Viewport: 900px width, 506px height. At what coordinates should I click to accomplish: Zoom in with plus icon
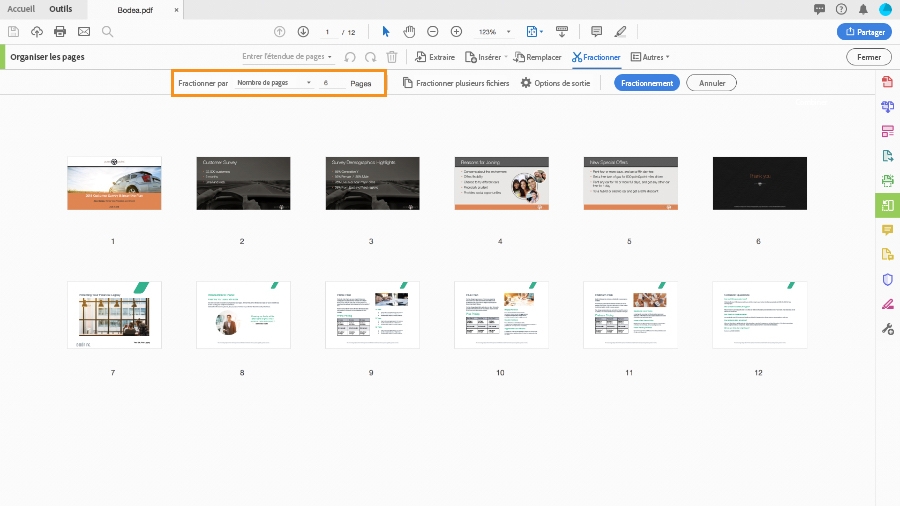pos(456,32)
